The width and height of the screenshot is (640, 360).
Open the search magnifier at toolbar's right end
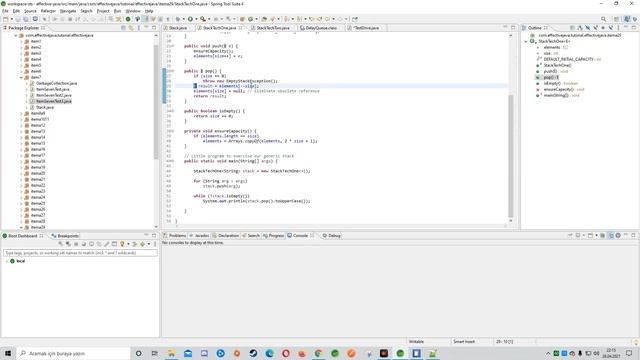[x=604, y=19]
